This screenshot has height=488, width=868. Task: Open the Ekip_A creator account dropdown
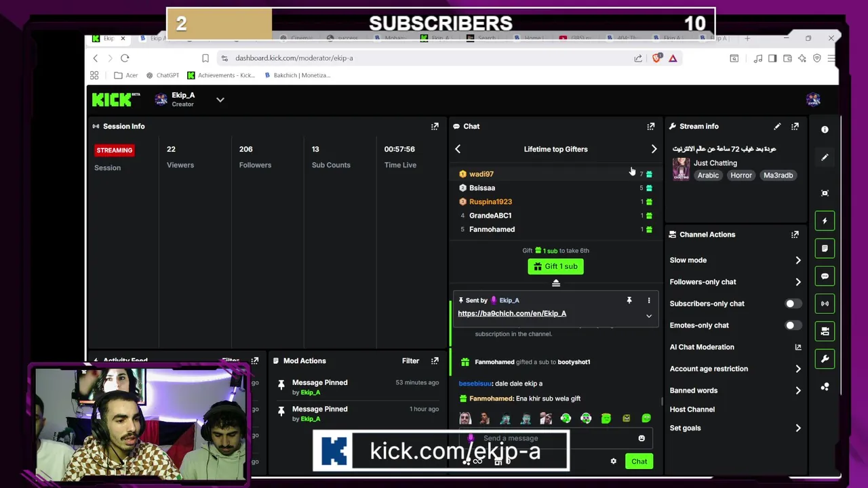[220, 100]
